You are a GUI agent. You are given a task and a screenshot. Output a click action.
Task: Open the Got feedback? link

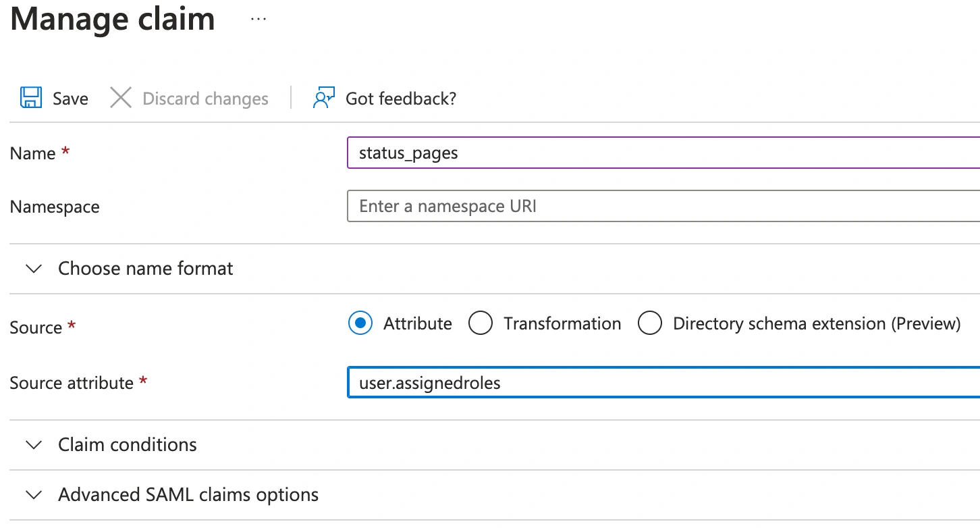pos(401,99)
